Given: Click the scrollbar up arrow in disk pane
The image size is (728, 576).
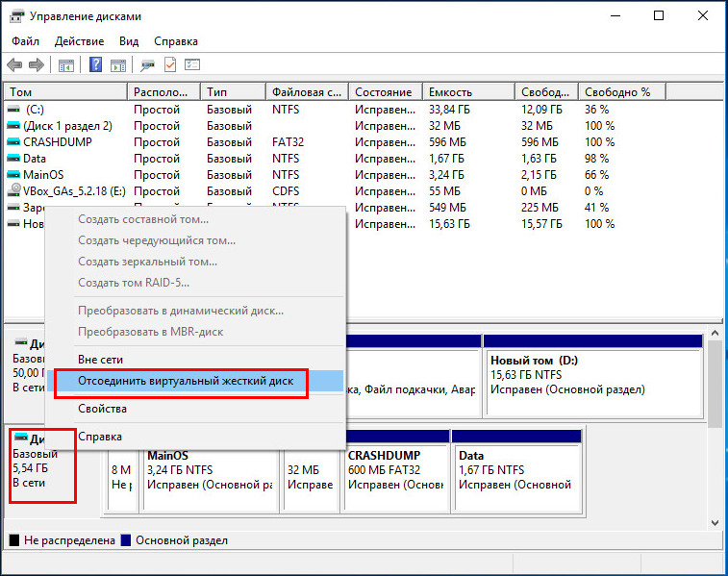Looking at the screenshot, I should pos(715,333).
